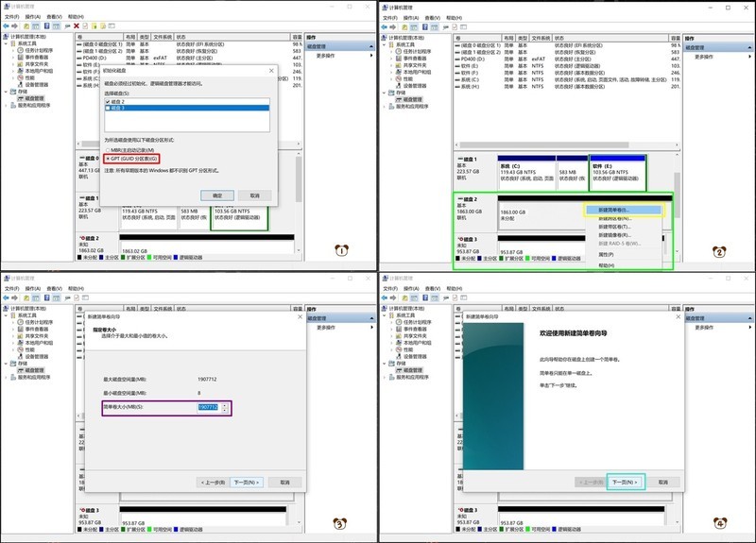
Task: Expand 更多操作 arrow in volume size wizard window action pane
Action: click(x=371, y=328)
